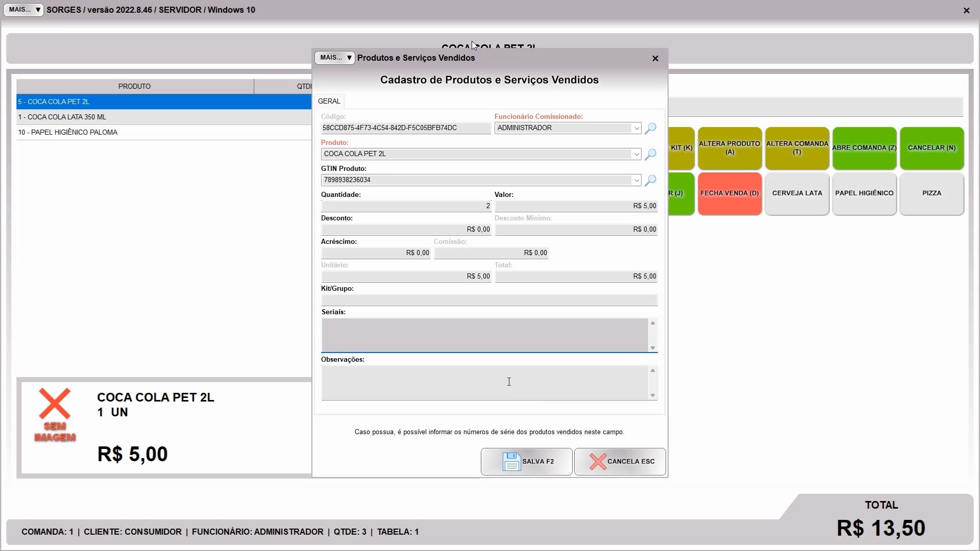This screenshot has width=980, height=551.
Task: Open MAIS menu in dialog title bar
Action: 335,58
